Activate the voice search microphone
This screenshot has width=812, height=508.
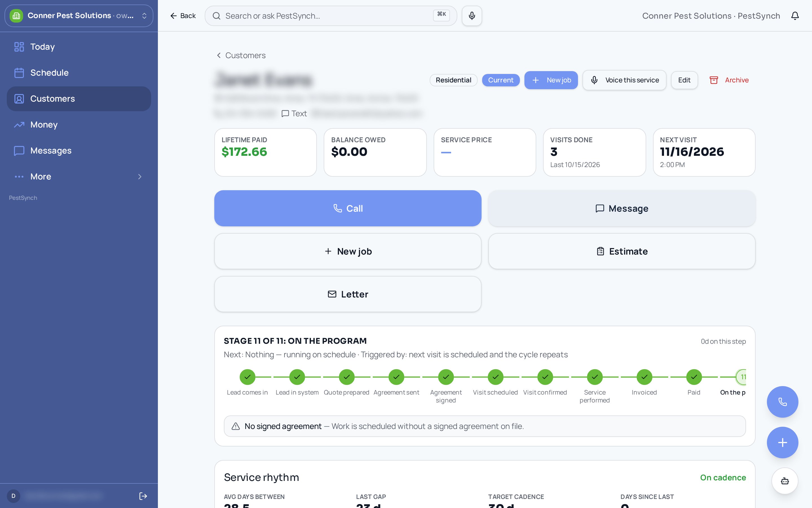coord(472,16)
